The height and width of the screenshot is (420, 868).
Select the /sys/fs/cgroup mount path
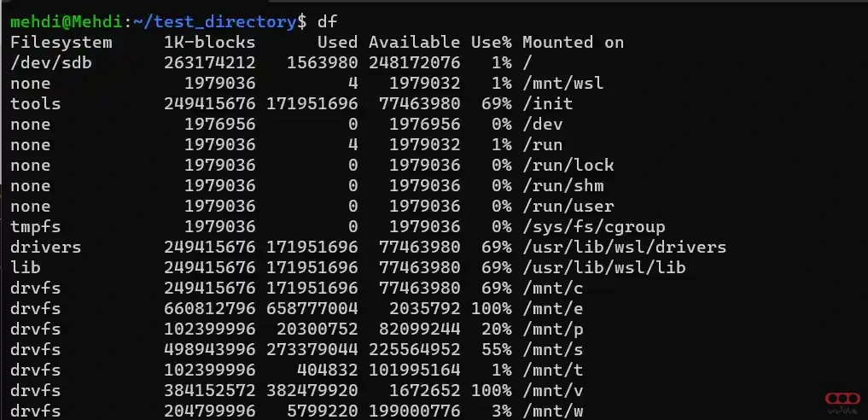tap(593, 226)
